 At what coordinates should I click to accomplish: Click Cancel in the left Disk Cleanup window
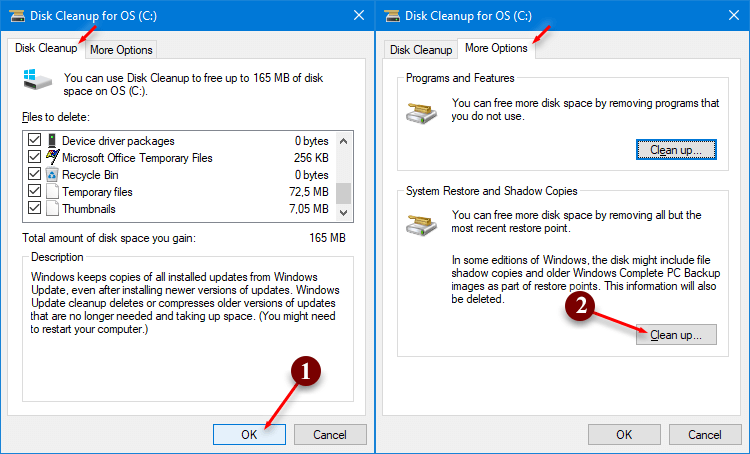pos(330,434)
